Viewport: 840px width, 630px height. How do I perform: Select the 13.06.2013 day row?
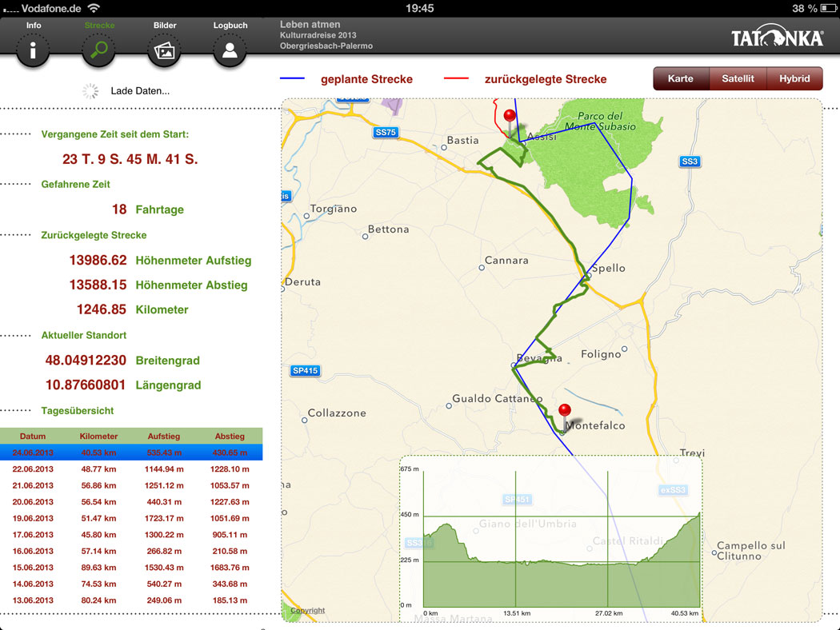tap(131, 600)
